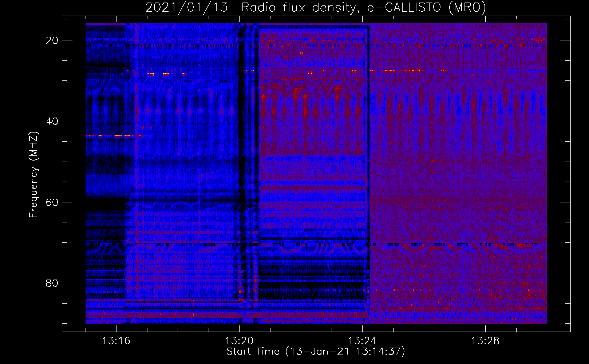This screenshot has width=589, height=364.
Task: Click the 'Start Time (13-Jan-21 13:14:37)' label
Action: [x=316, y=352]
